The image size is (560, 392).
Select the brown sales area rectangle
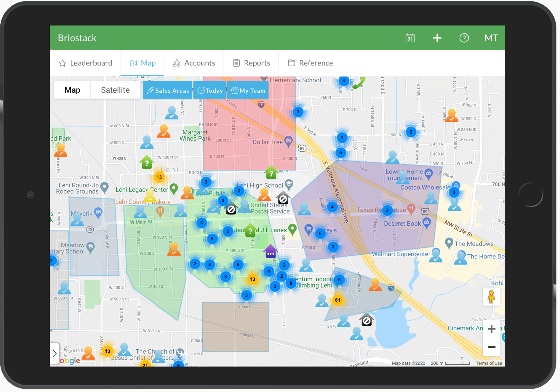click(235, 327)
